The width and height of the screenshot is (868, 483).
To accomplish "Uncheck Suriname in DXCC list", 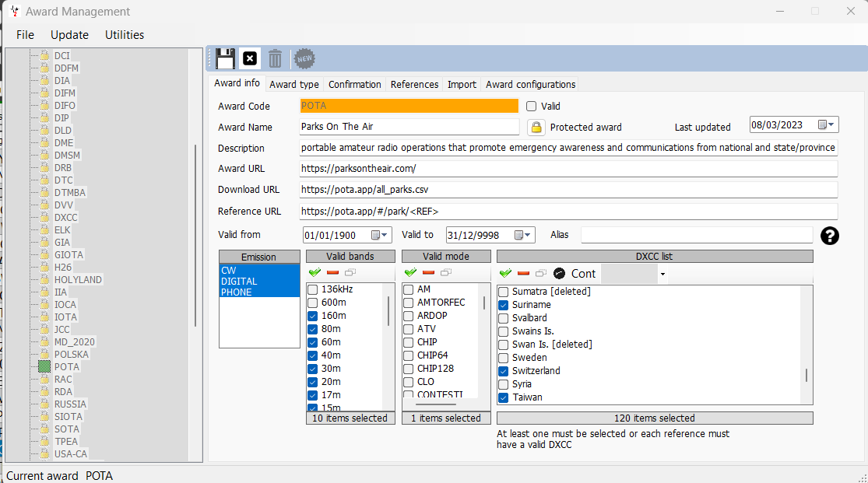I will click(x=503, y=305).
